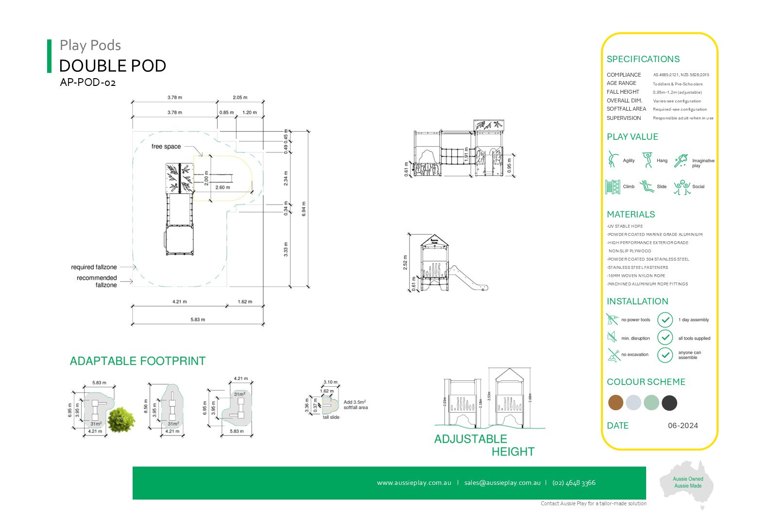771x532 pixels.
Task: Open the www.aussieplay.com.au website link
Action: (414, 483)
